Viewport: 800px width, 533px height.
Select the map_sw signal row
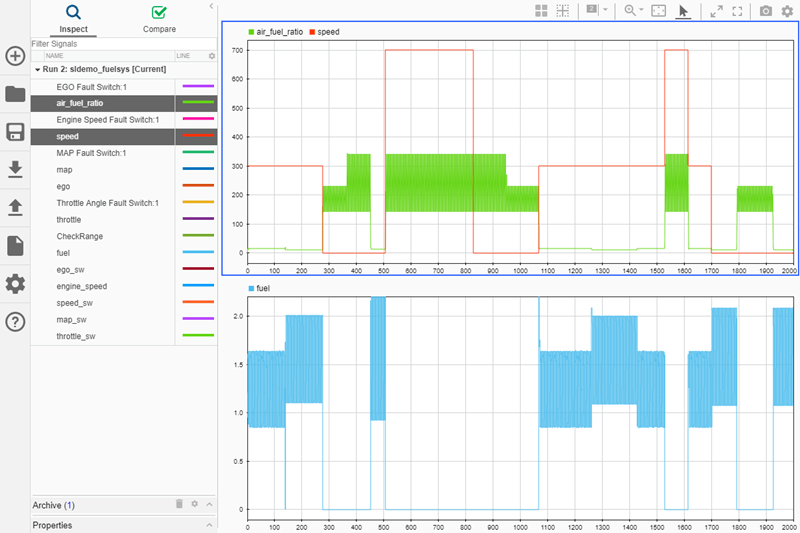[124, 320]
